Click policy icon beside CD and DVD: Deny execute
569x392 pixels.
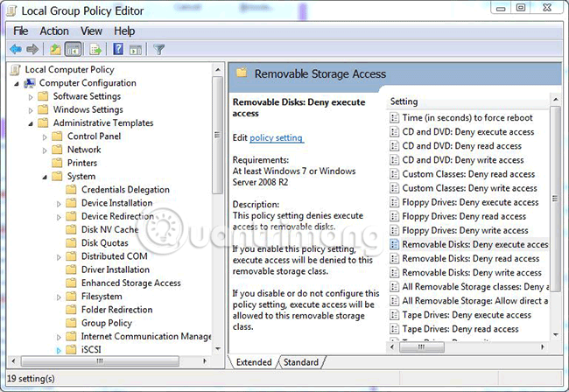pos(394,131)
